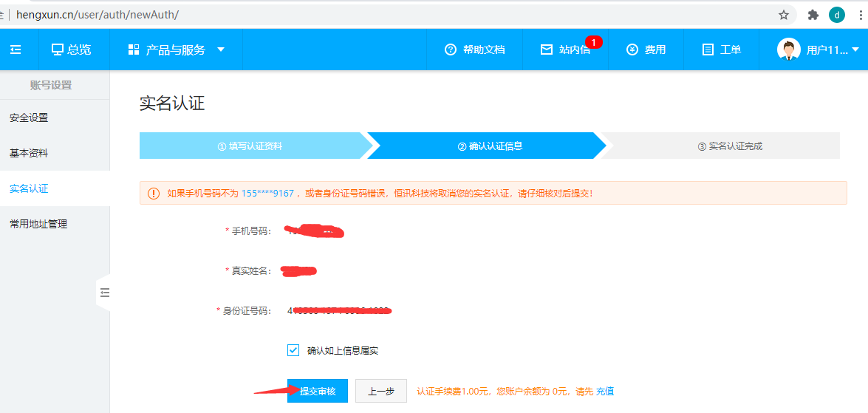Expand the 产品与服务 dropdown arrow

221,50
